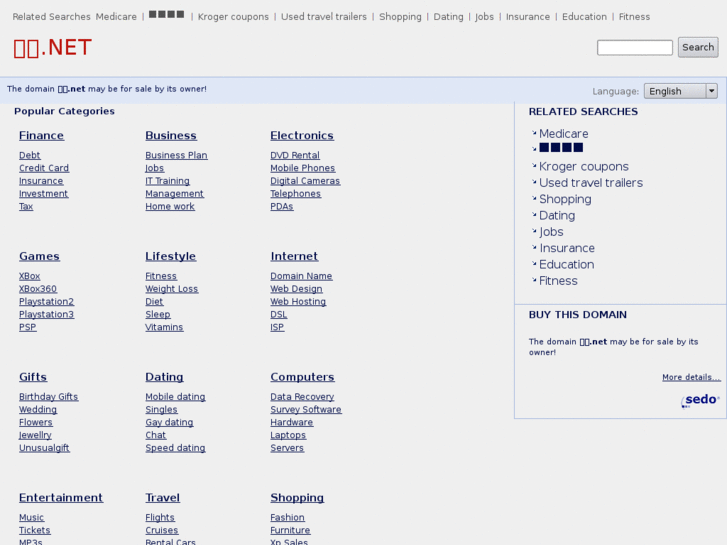The width and height of the screenshot is (727, 545).
Task: Open the DVD Rental link
Action: click(295, 155)
